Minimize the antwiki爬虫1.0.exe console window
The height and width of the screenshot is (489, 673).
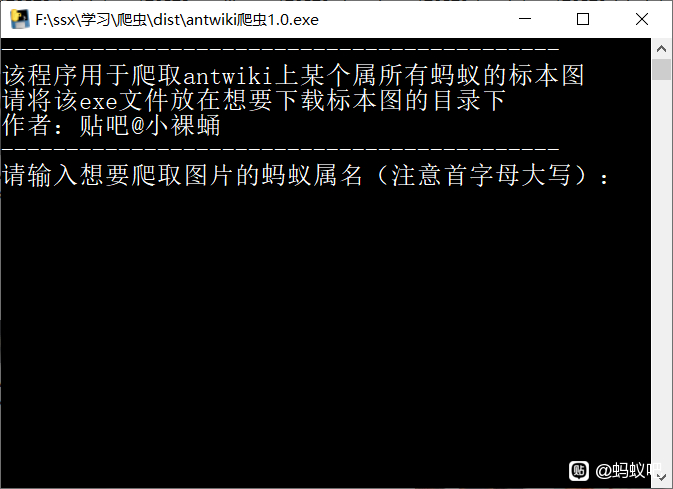click(x=525, y=19)
